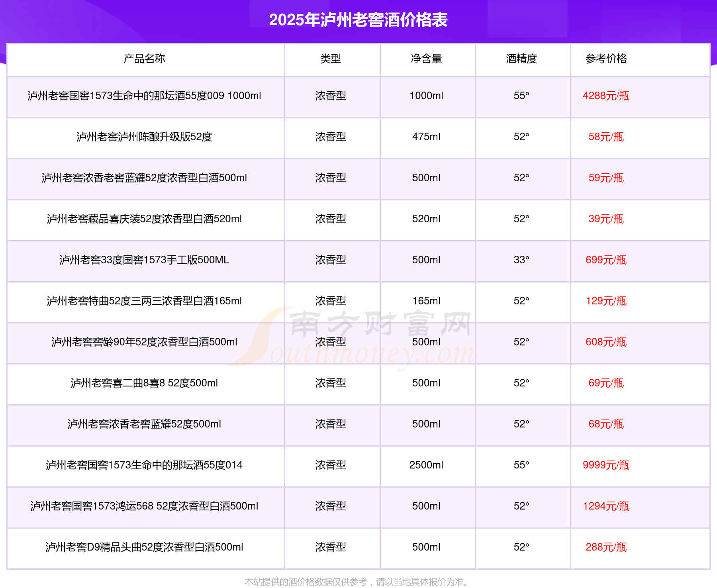
Task: Select the 2500ml net content cell
Action: [x=426, y=465]
